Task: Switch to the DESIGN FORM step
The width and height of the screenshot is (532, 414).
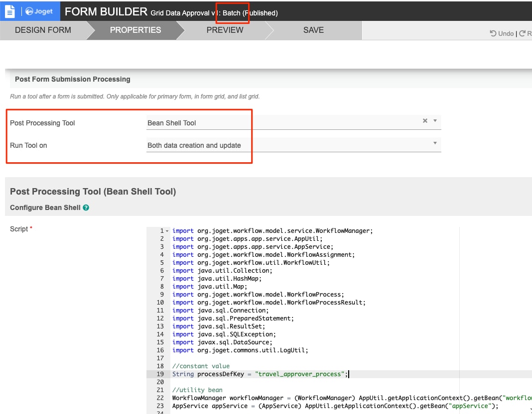Action: coord(43,30)
